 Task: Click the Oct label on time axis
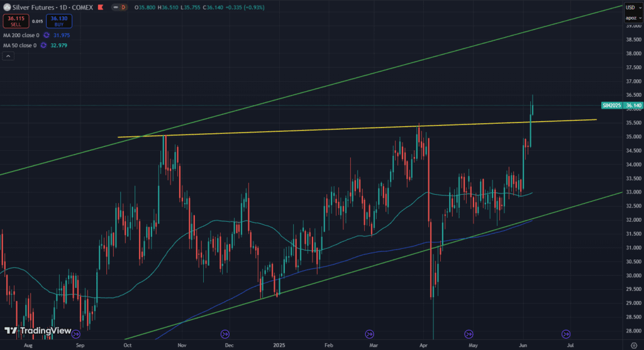pyautogui.click(x=127, y=346)
